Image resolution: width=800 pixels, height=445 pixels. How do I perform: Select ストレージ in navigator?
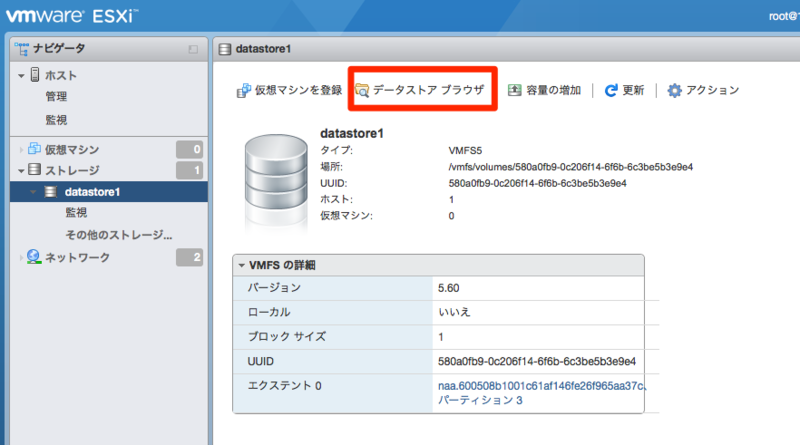tap(72, 170)
